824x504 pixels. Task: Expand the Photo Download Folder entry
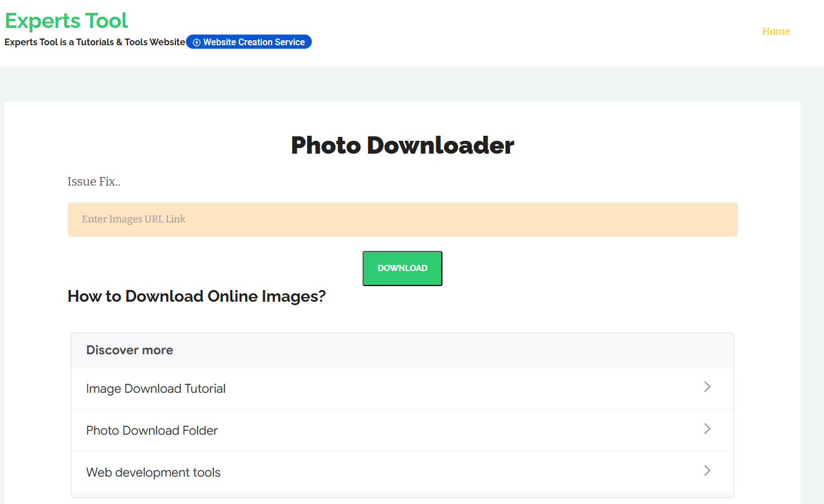(x=152, y=430)
